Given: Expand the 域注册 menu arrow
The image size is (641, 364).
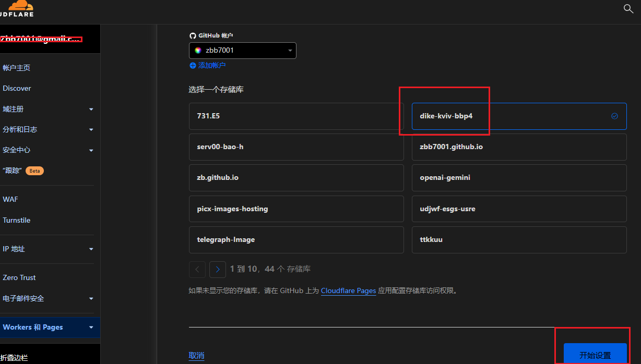Looking at the screenshot, I should [x=91, y=110].
